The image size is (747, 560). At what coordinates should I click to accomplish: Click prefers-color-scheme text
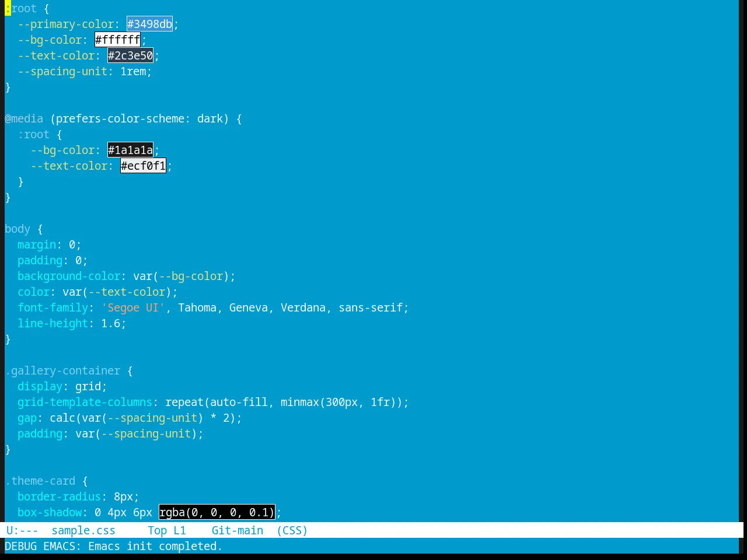pyautogui.click(x=120, y=118)
